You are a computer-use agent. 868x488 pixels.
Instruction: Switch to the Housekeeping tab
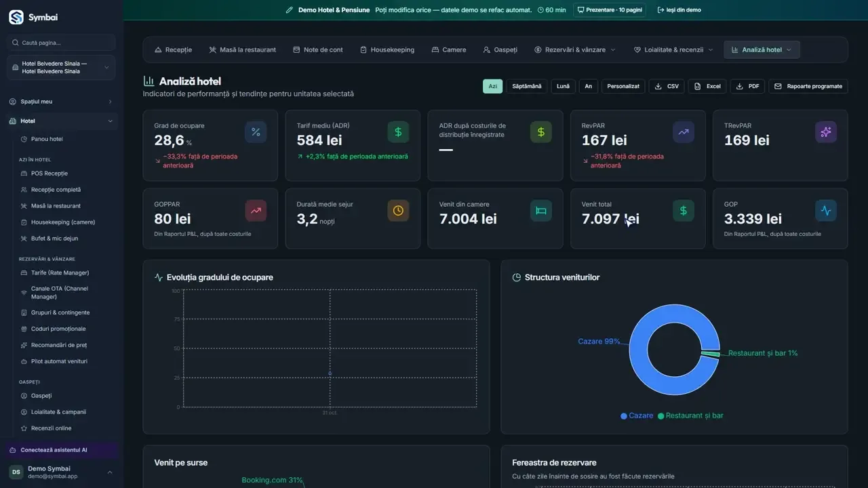(387, 49)
